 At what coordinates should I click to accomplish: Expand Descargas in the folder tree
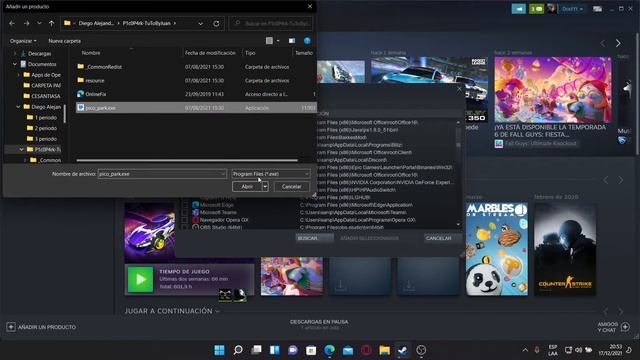point(15,53)
